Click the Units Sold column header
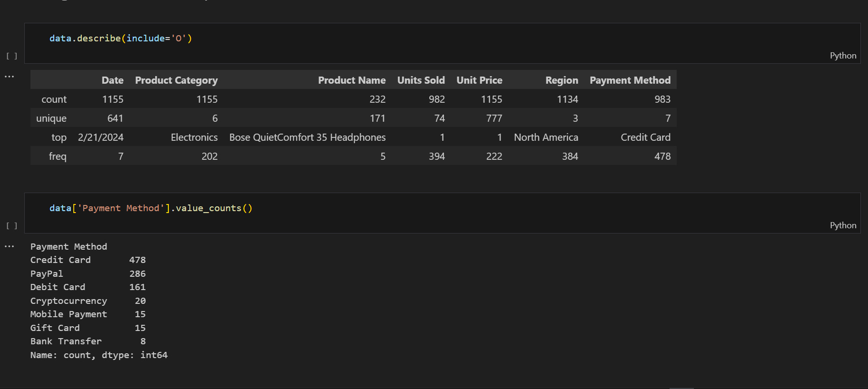 pos(421,80)
